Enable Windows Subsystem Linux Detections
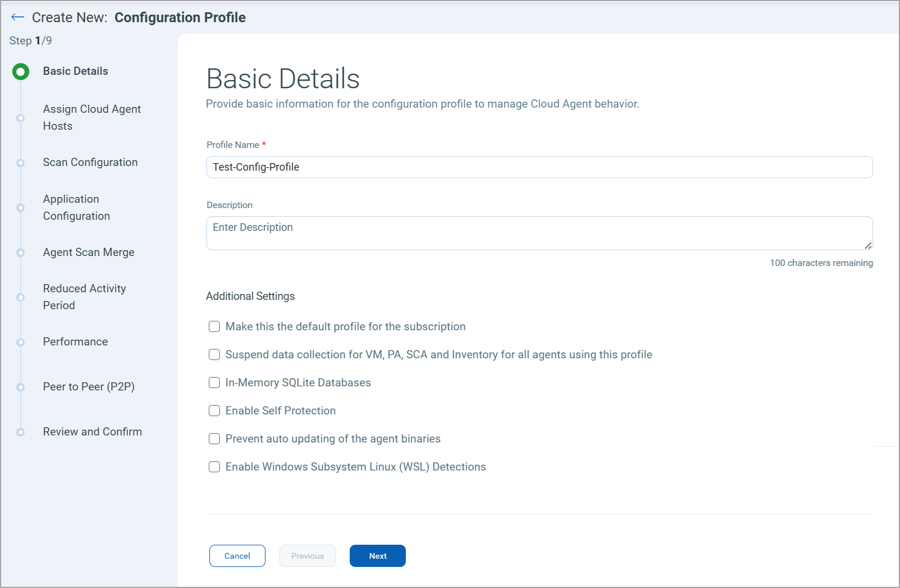This screenshot has height=588, width=900. 214,466
